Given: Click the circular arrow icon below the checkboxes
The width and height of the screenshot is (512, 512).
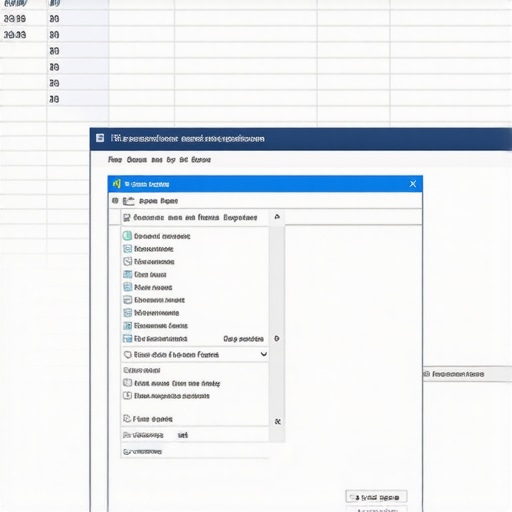Looking at the screenshot, I should click(x=127, y=418).
